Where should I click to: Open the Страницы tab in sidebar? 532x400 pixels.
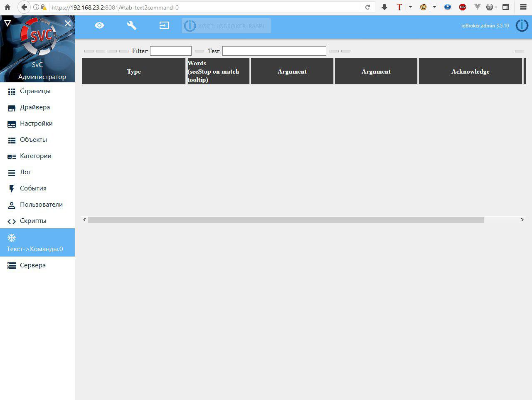click(37, 91)
